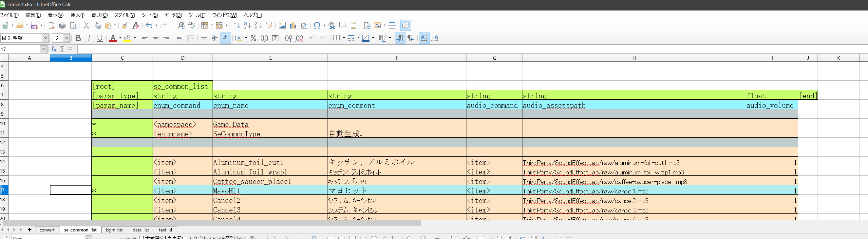868x239 pixels.
Task: Click the Format as Percent icon
Action: pyautogui.click(x=254, y=38)
